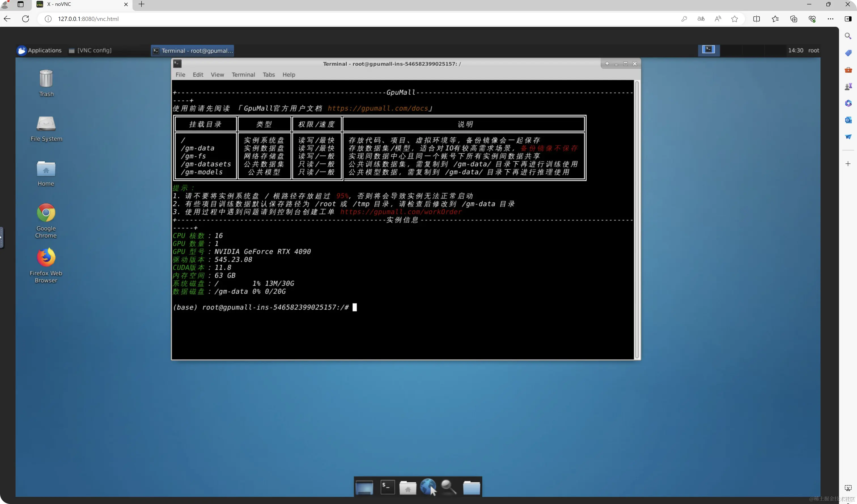Click application finder magnifier in dock

448,487
